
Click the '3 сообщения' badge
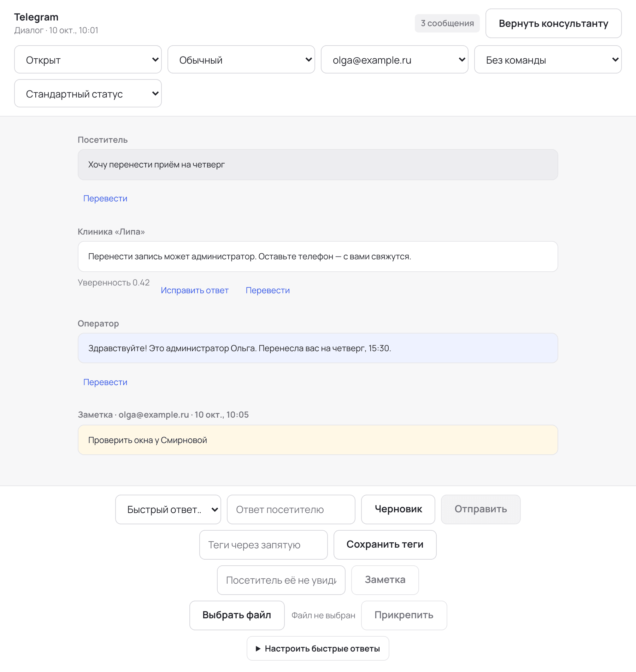[x=447, y=23]
